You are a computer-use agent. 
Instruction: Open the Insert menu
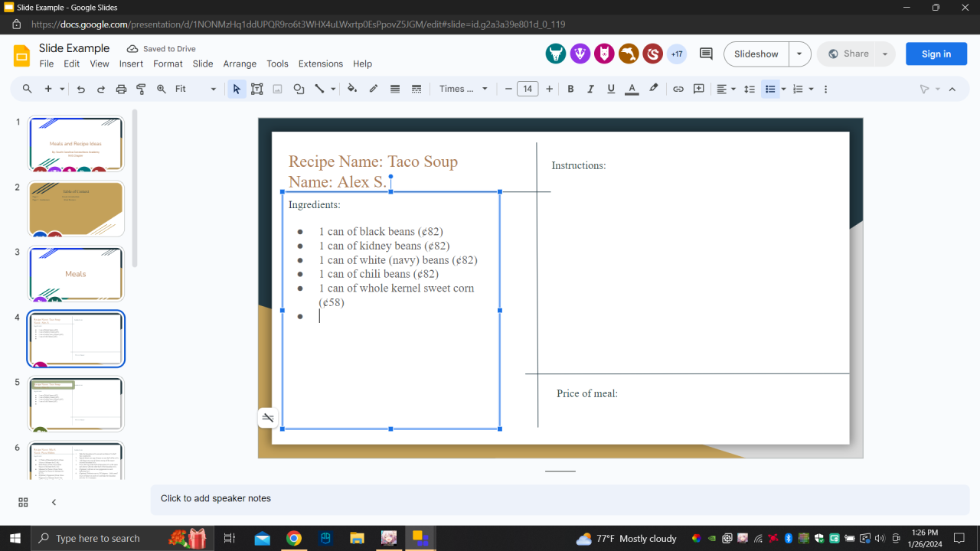[131, 64]
